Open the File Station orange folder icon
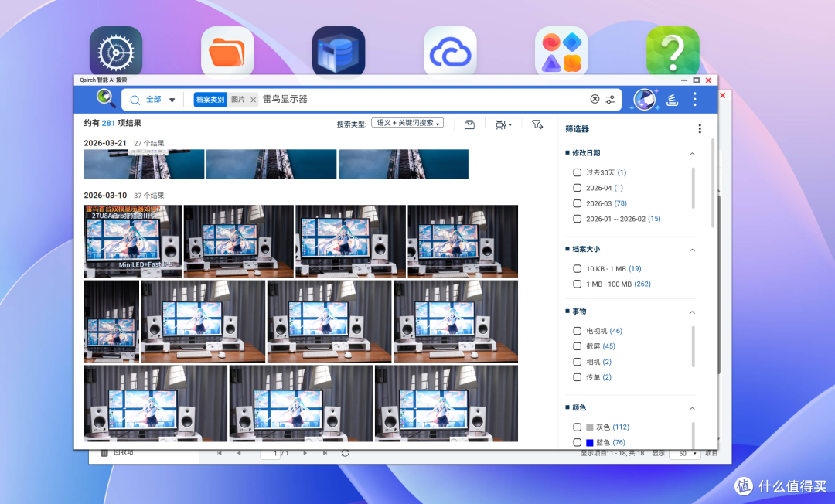This screenshot has width=835, height=504. (227, 52)
